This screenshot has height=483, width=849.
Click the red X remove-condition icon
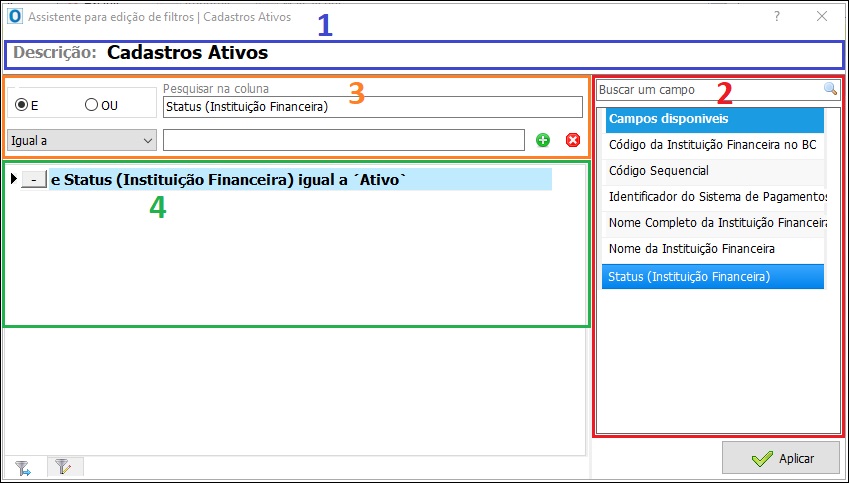pyautogui.click(x=572, y=140)
